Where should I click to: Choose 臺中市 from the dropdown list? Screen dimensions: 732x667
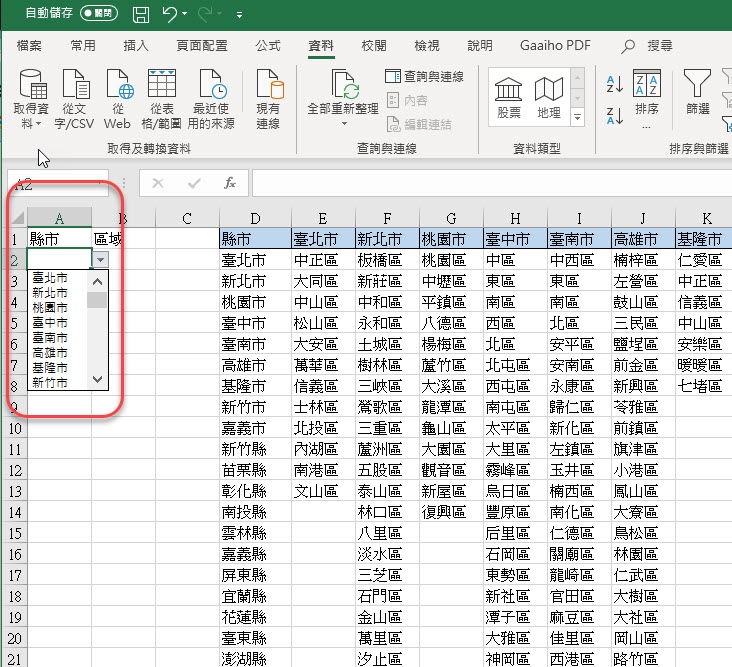50,323
